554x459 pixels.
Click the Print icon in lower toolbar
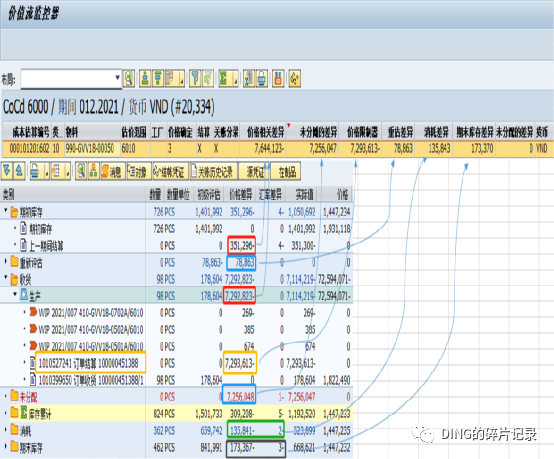tap(36, 171)
